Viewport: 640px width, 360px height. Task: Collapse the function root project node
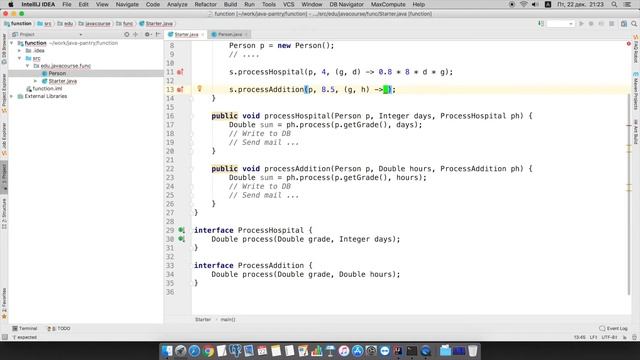click(12, 43)
